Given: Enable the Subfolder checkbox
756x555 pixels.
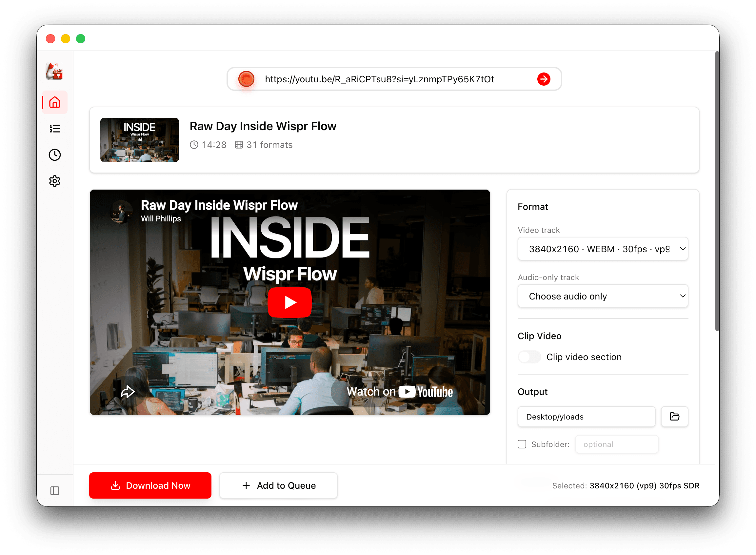Looking at the screenshot, I should coord(522,444).
